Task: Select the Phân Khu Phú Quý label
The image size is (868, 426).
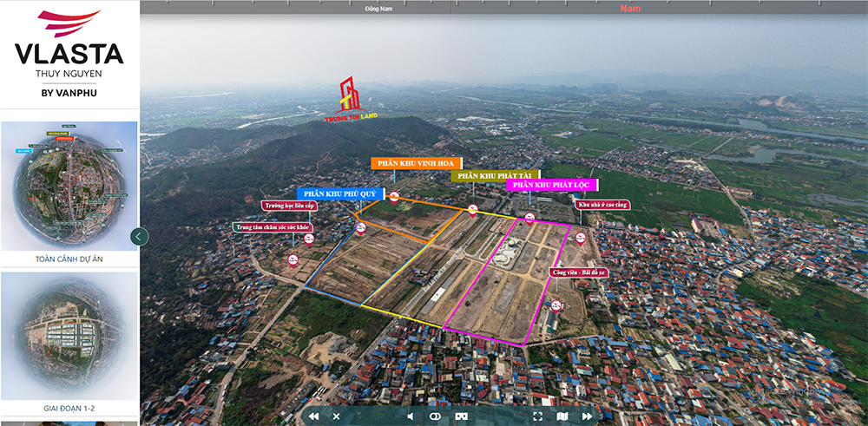Action: click(x=336, y=193)
